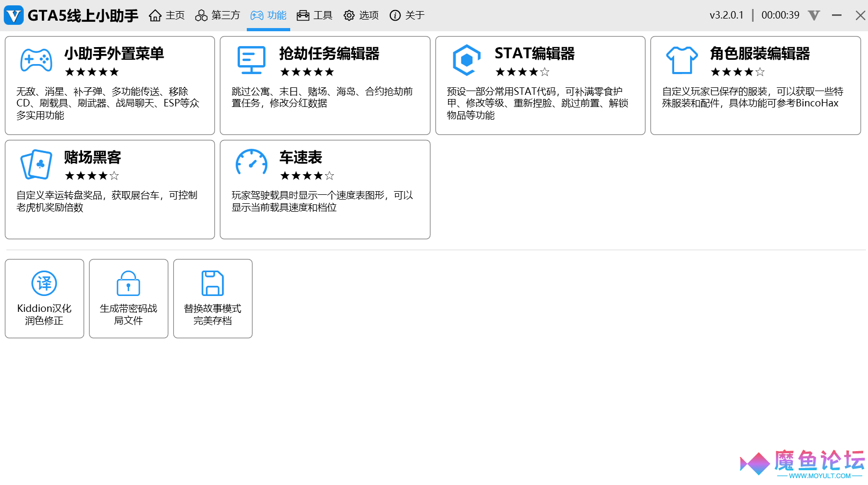Click the V triangle icon near timer
The image size is (868, 485).
814,15
